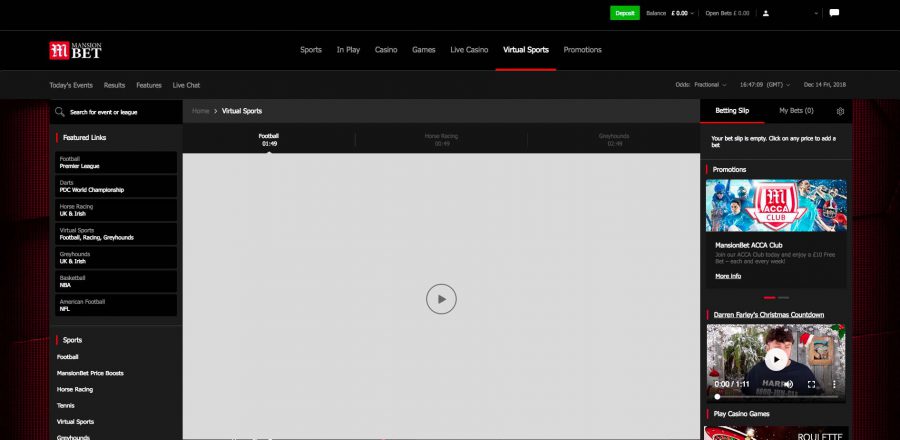Viewport: 900px width, 440px height.
Task: Open the Features link
Action: point(149,85)
